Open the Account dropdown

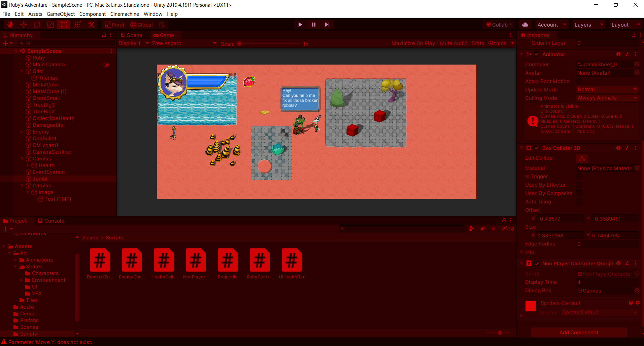click(552, 25)
